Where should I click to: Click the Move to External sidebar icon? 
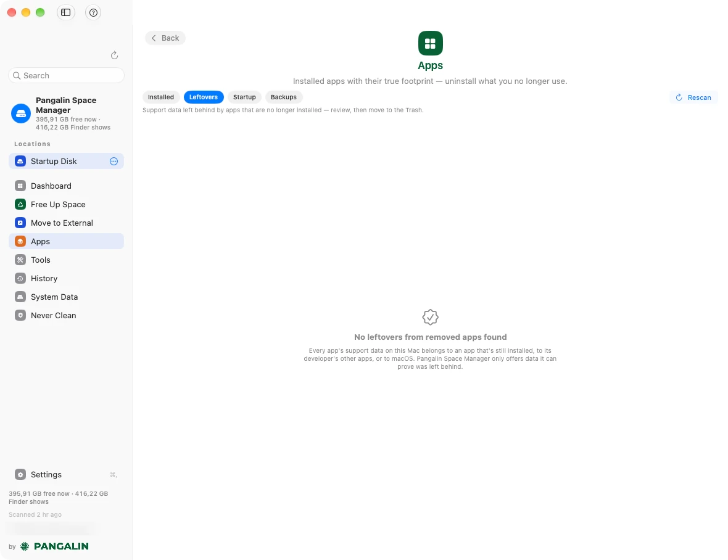click(x=20, y=223)
